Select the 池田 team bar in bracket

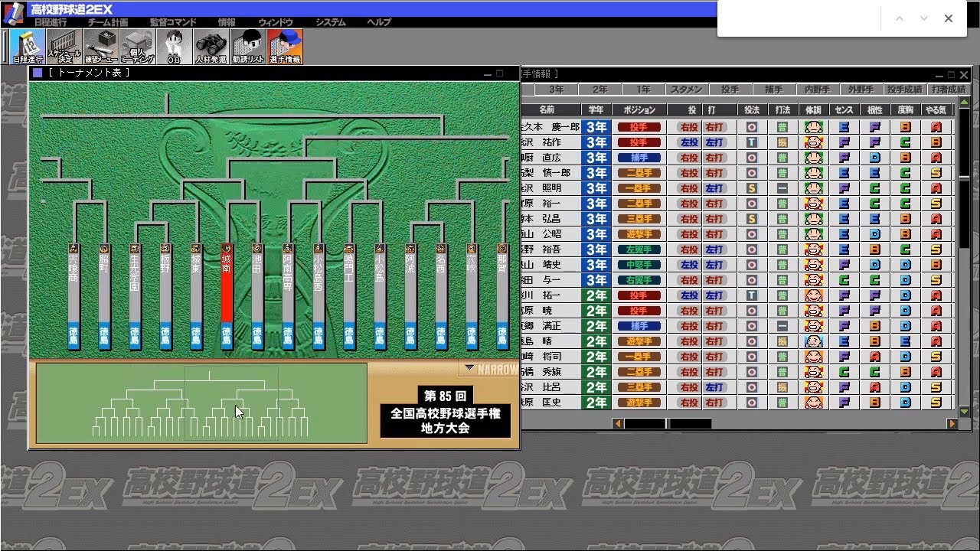(257, 297)
